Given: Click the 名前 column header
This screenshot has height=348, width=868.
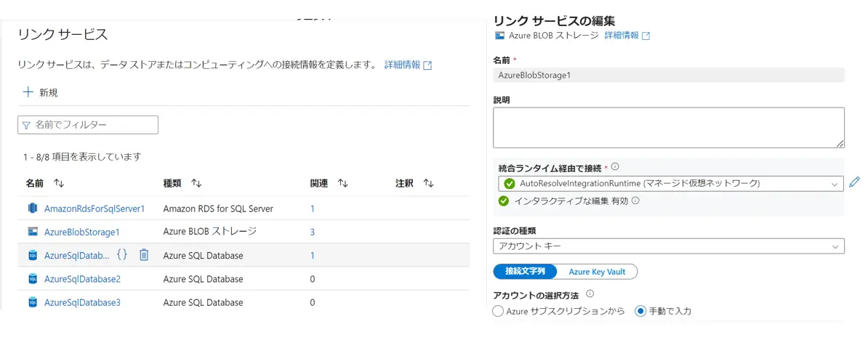Looking at the screenshot, I should 33,183.
